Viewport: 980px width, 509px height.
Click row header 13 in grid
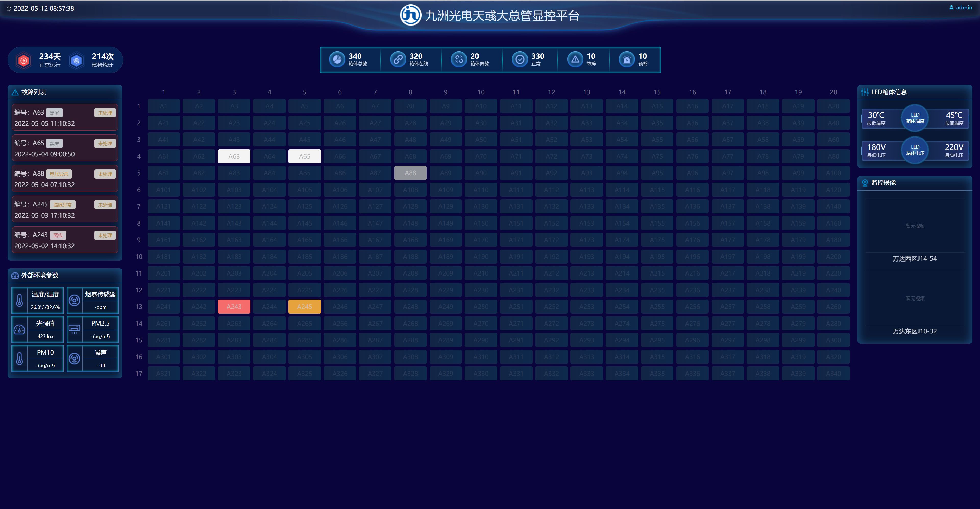[139, 307]
